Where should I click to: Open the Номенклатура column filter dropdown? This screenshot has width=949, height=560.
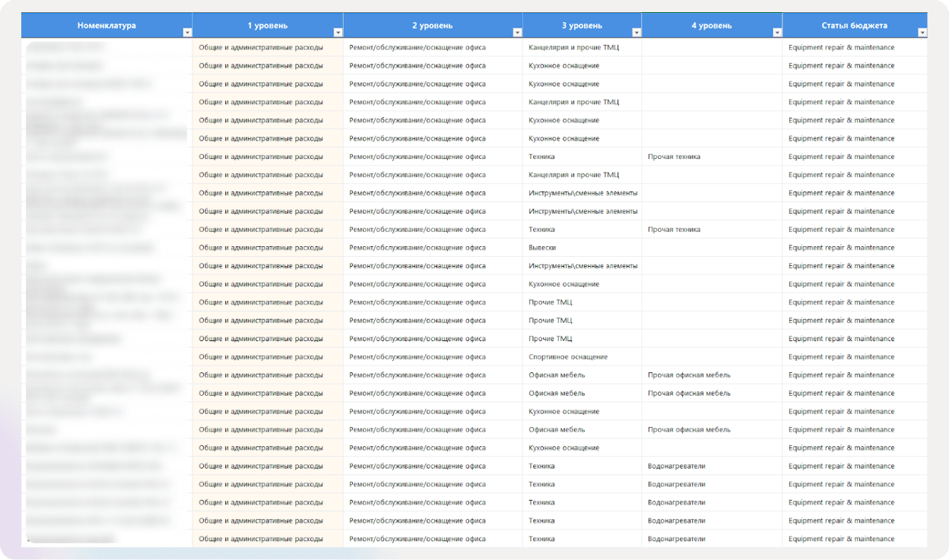click(x=186, y=33)
